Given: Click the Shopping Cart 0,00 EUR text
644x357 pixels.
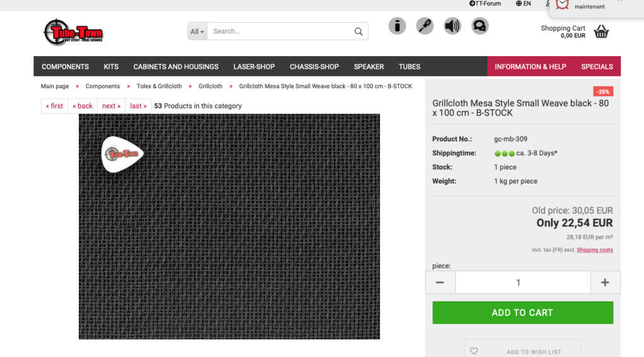Looking at the screenshot, I should tap(563, 32).
